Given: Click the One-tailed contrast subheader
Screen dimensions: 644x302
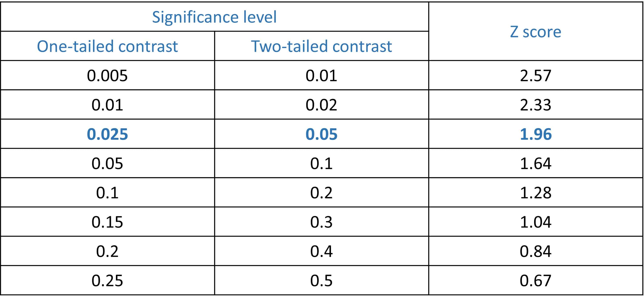Looking at the screenshot, I should (x=107, y=46).
